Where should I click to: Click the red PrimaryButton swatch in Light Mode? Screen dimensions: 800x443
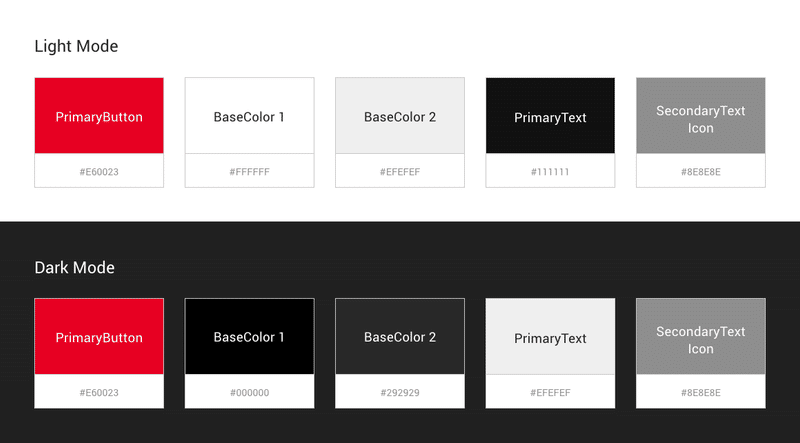(99, 115)
